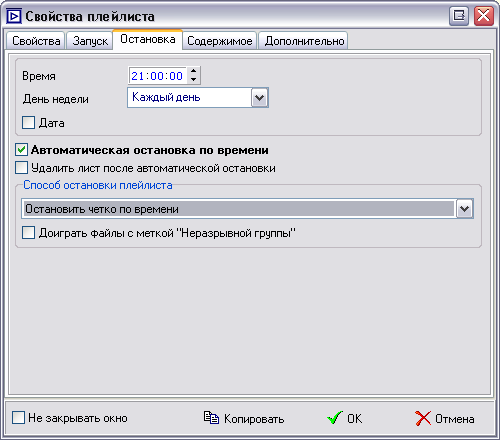
Task: Decrease time with the down spinner arrow
Action: 193,80
